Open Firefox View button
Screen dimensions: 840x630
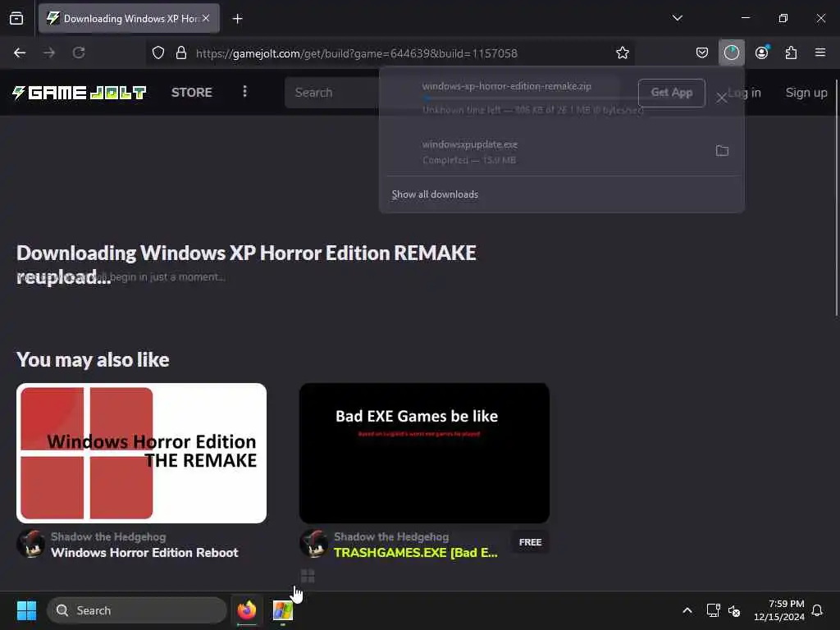[x=16, y=18]
